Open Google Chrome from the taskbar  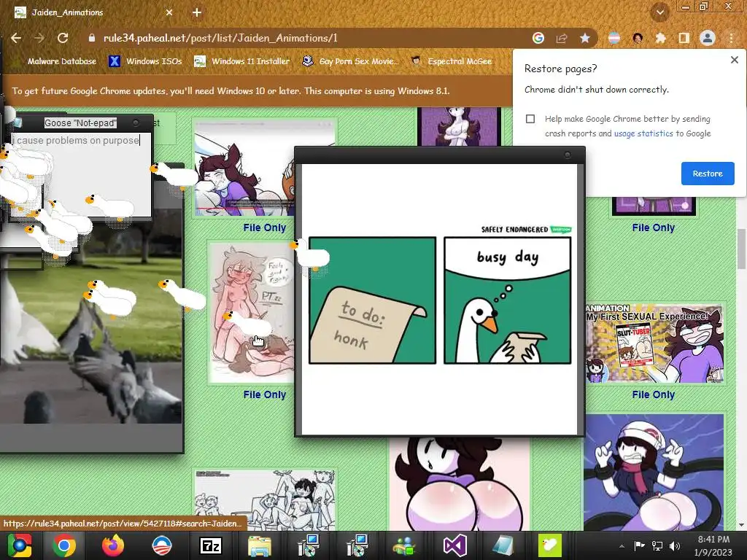tap(64, 545)
